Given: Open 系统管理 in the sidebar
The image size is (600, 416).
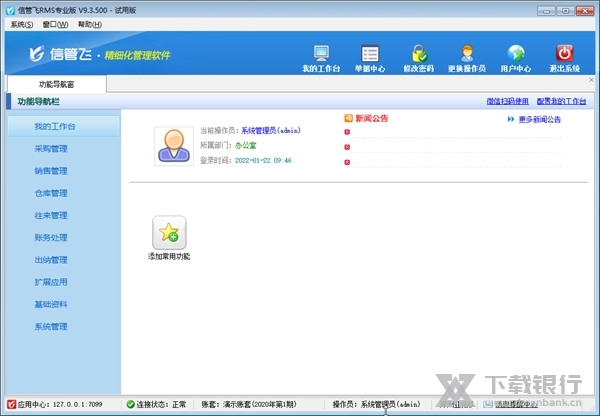Looking at the screenshot, I should tap(51, 326).
